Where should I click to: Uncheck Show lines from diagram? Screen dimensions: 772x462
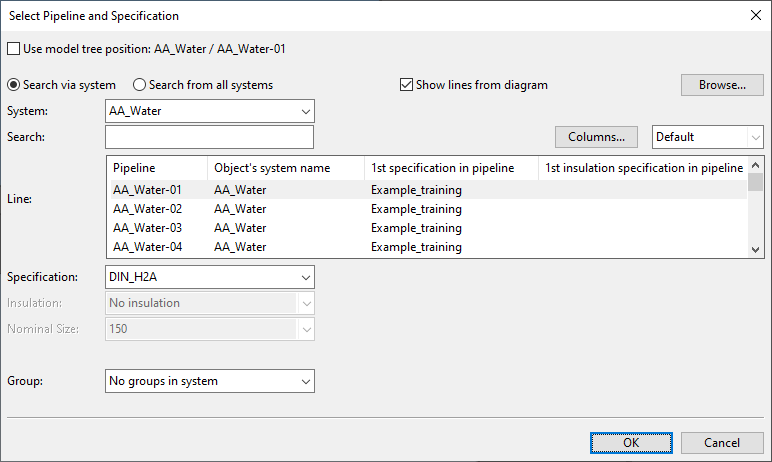(x=407, y=85)
